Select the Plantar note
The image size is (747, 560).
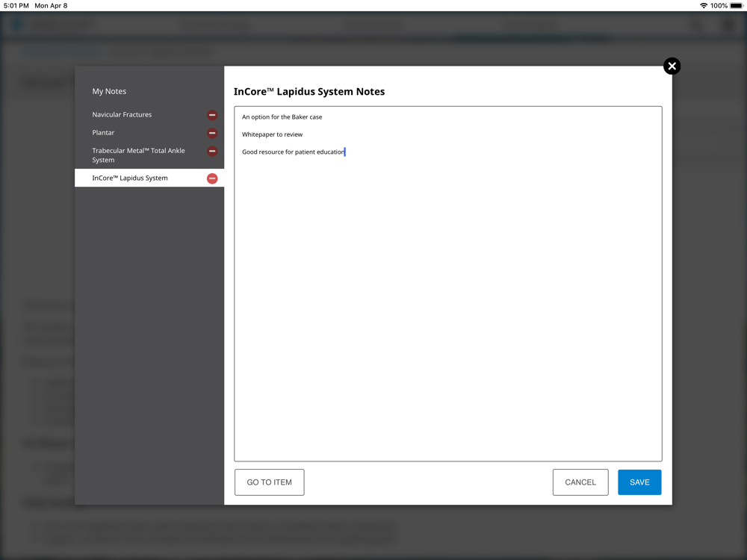click(x=103, y=133)
